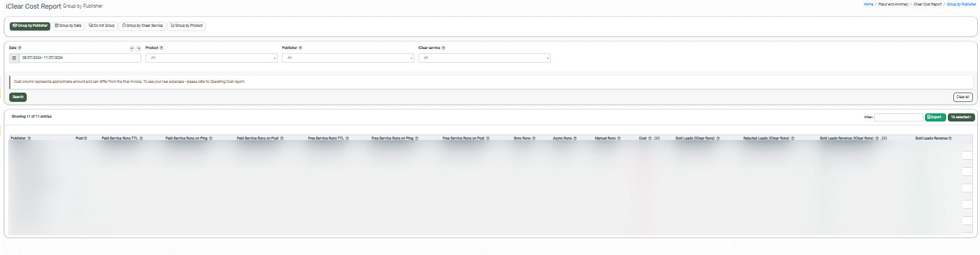This screenshot has width=980, height=255.
Task: Click the Clear all button
Action: click(x=963, y=97)
